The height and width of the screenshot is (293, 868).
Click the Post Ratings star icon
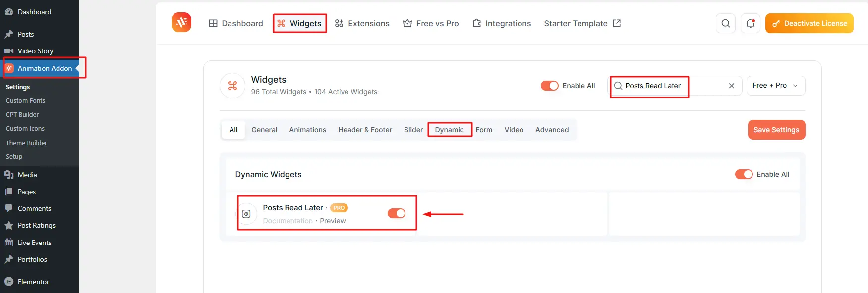point(9,225)
